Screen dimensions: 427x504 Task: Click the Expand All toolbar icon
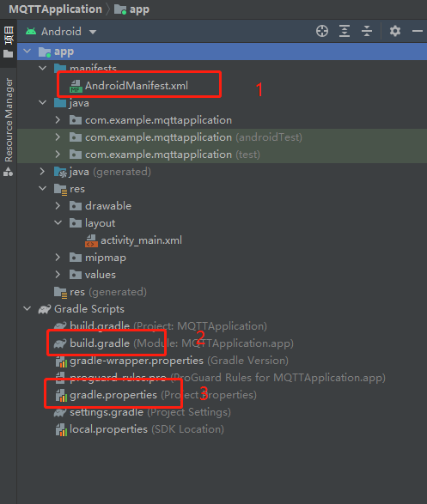[x=345, y=31]
